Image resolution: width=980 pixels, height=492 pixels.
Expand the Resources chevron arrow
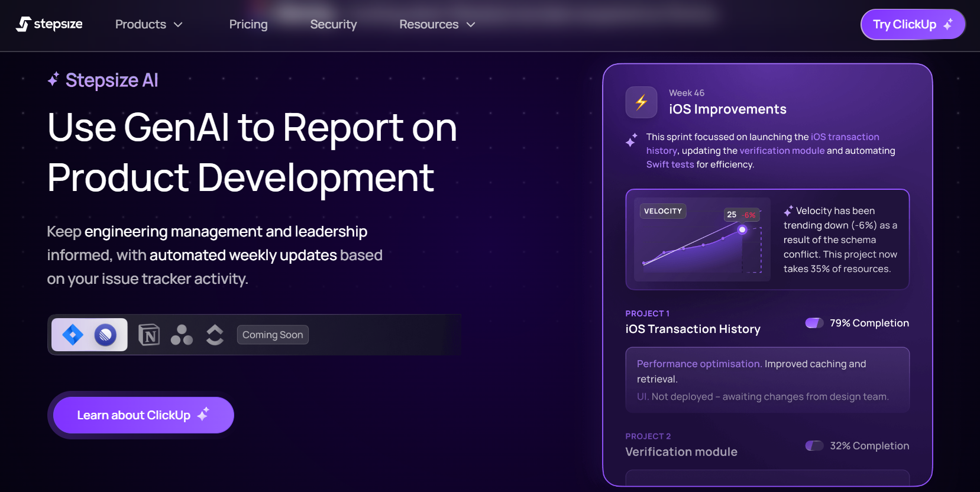pyautogui.click(x=471, y=25)
